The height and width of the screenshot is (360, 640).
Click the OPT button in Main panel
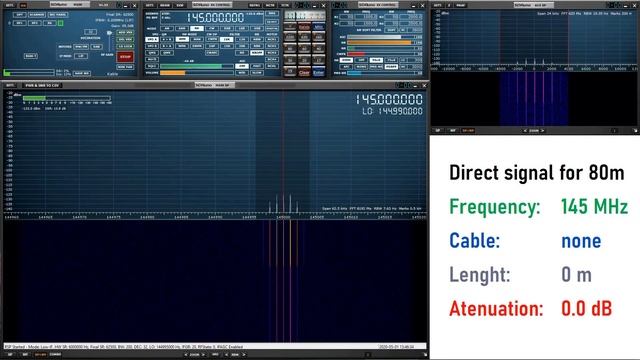(20, 15)
